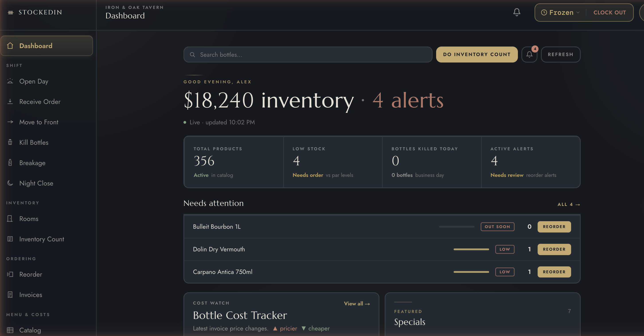
Task: Click the Needs review label
Action: pyautogui.click(x=507, y=175)
